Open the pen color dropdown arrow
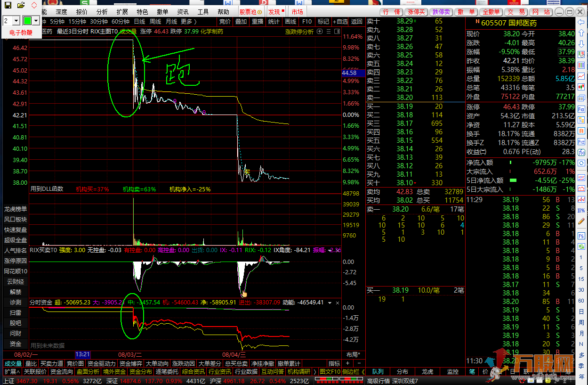 tap(36, 21)
